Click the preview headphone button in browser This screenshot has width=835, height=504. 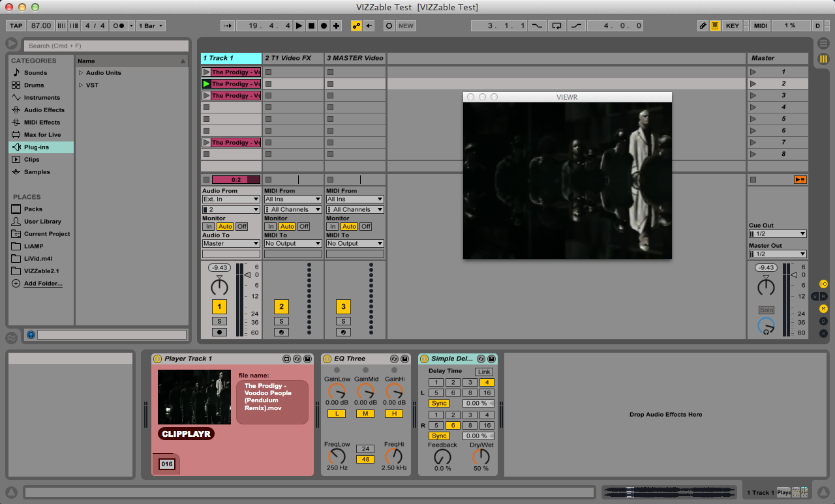point(31,334)
